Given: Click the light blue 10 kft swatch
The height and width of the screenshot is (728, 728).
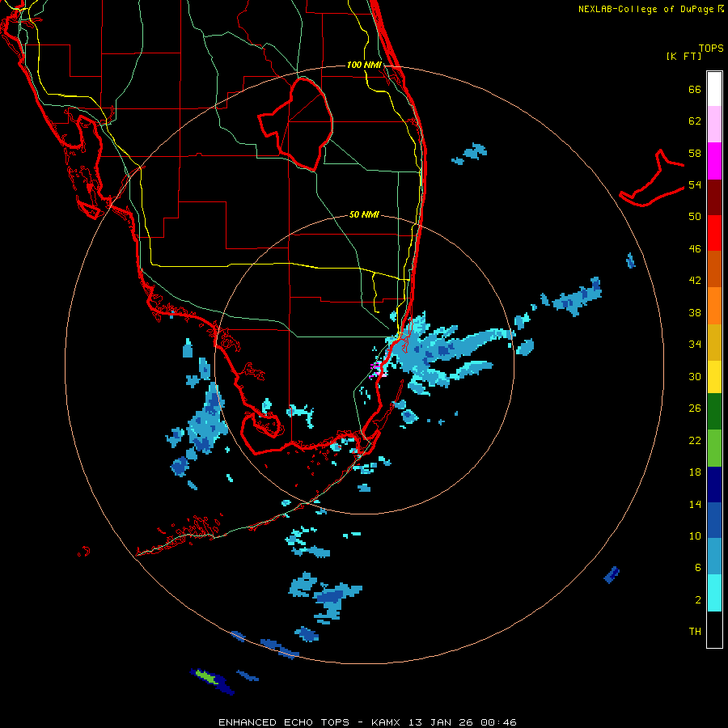Looking at the screenshot, I should [x=714, y=557].
